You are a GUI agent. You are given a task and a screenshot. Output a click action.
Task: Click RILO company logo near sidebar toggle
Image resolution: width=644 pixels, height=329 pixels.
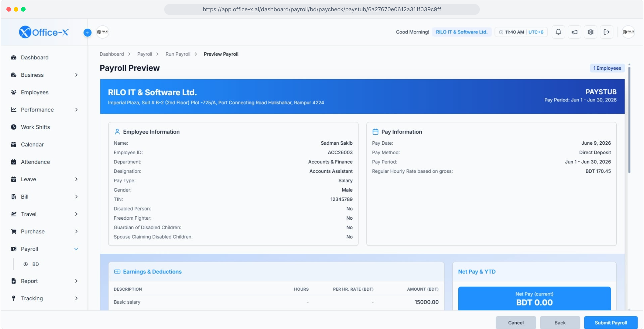point(103,32)
